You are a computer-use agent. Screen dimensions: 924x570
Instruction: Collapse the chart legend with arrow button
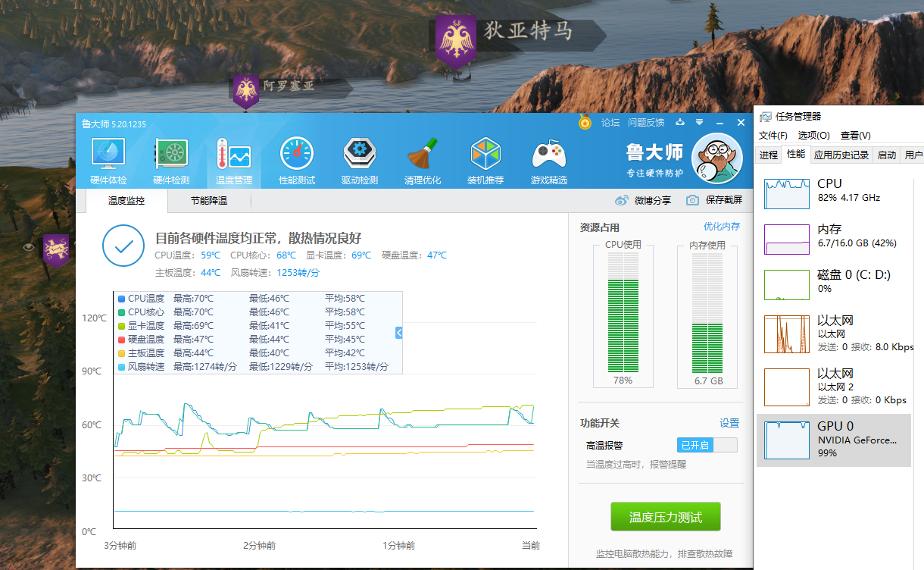[398, 333]
